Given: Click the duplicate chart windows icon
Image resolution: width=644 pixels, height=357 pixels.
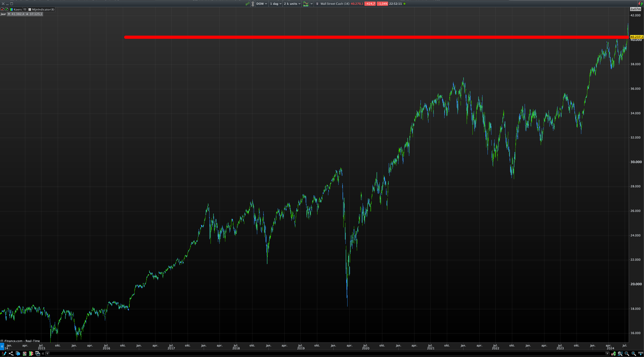Looking at the screenshot, I should click(37, 354).
